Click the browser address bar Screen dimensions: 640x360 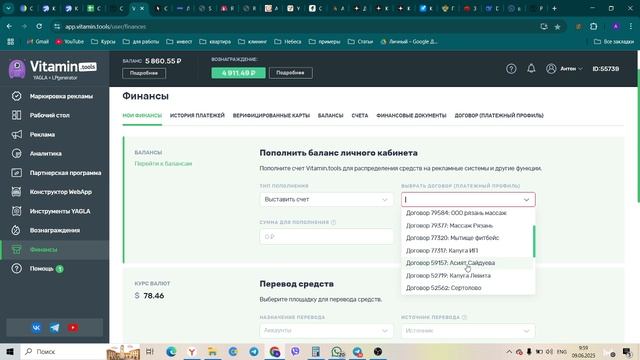[294, 27]
